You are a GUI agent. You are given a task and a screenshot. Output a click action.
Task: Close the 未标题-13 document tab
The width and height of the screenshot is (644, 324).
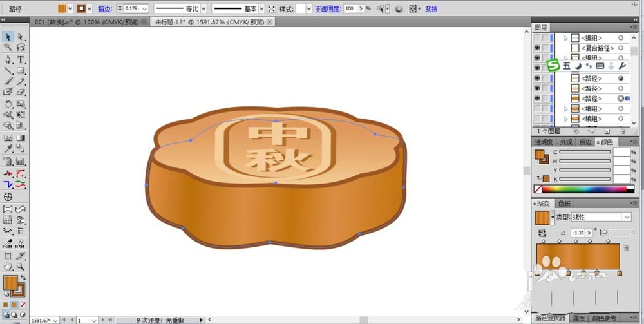[x=269, y=22]
